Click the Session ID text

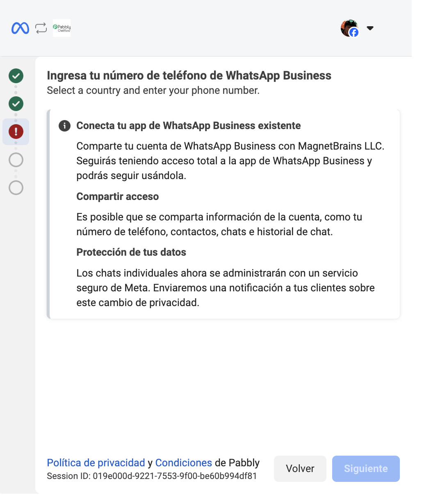(152, 476)
